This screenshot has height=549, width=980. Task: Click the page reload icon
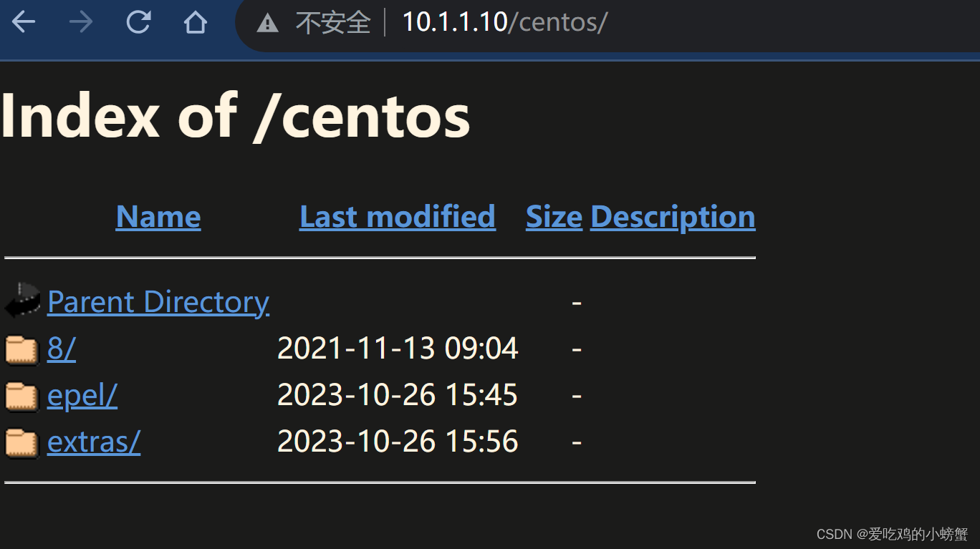138,21
